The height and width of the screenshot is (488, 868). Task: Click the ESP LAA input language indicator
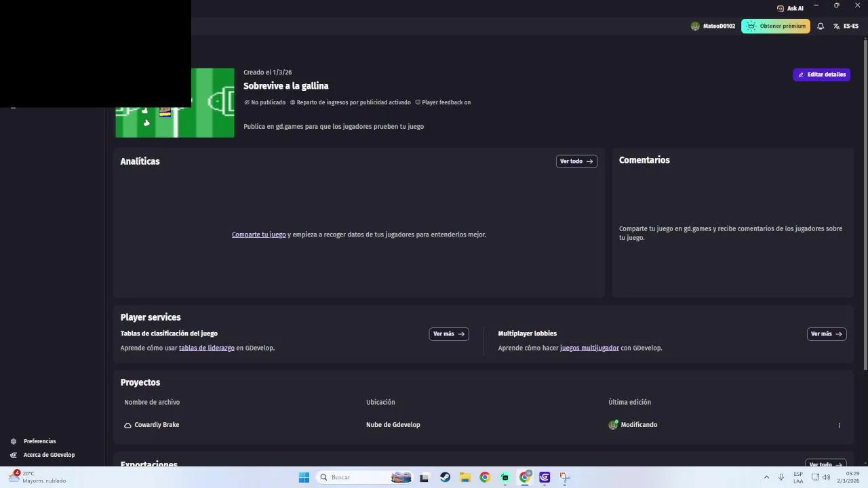[x=798, y=477]
